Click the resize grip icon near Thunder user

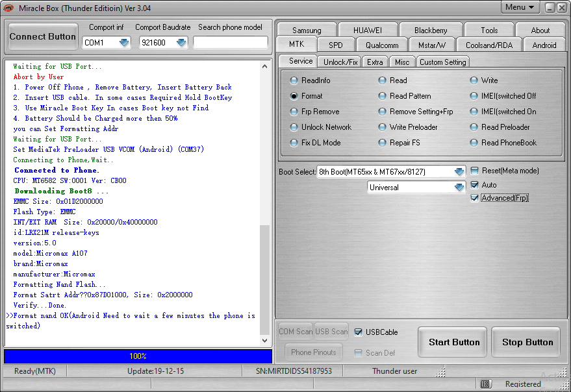tap(441, 372)
